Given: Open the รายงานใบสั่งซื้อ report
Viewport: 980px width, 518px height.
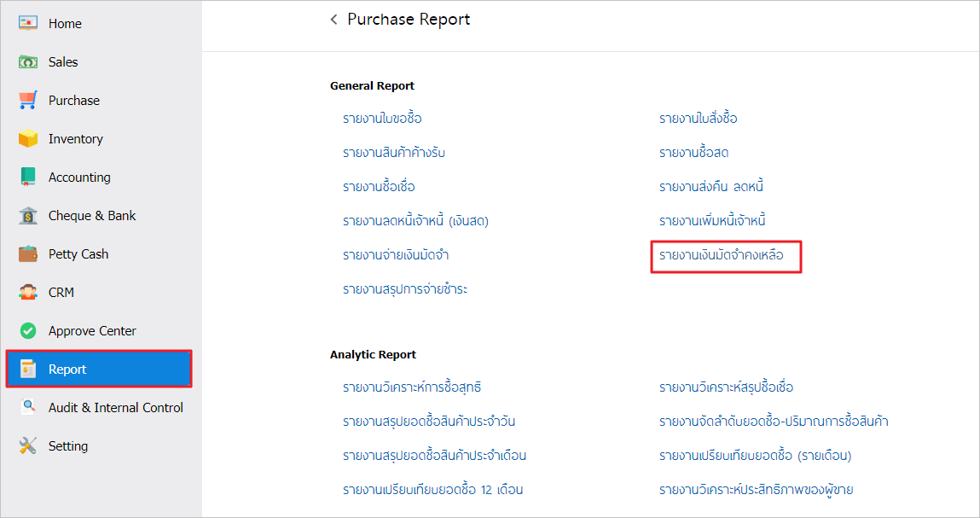Looking at the screenshot, I should pos(699,119).
